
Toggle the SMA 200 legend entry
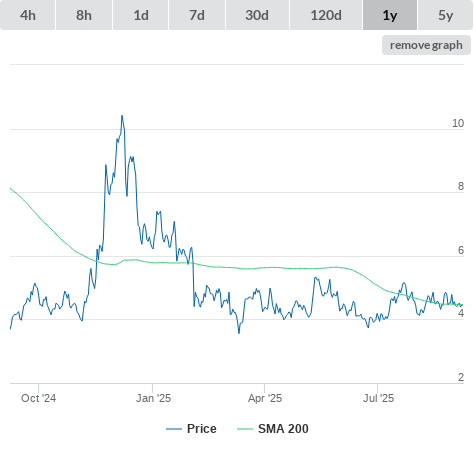click(x=283, y=429)
